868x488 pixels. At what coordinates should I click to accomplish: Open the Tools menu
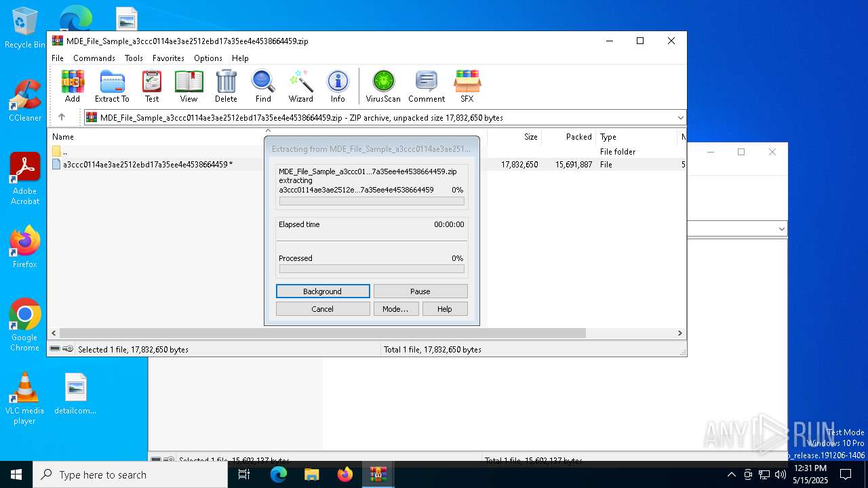coord(134,58)
